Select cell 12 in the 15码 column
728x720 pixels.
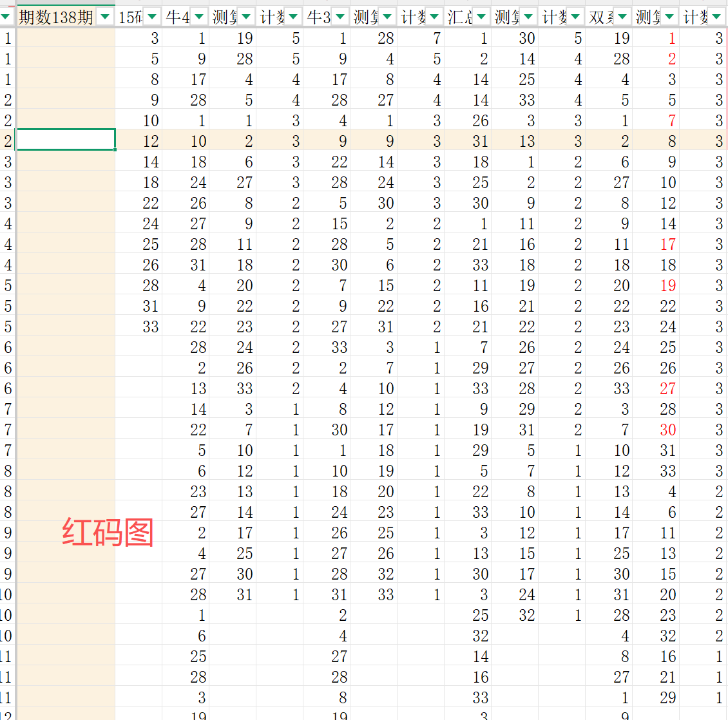(x=139, y=141)
